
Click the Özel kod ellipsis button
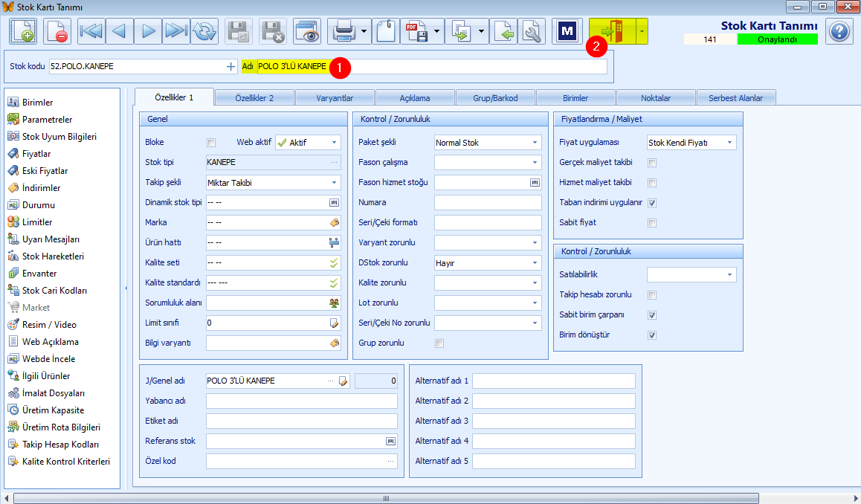click(x=390, y=461)
